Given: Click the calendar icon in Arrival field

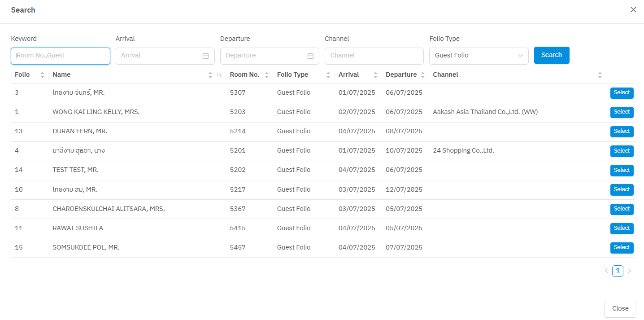Looking at the screenshot, I should point(205,56).
